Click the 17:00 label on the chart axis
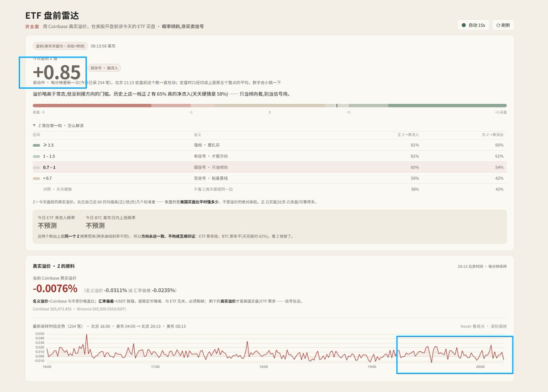The height and width of the screenshot is (392, 548). 155,367
